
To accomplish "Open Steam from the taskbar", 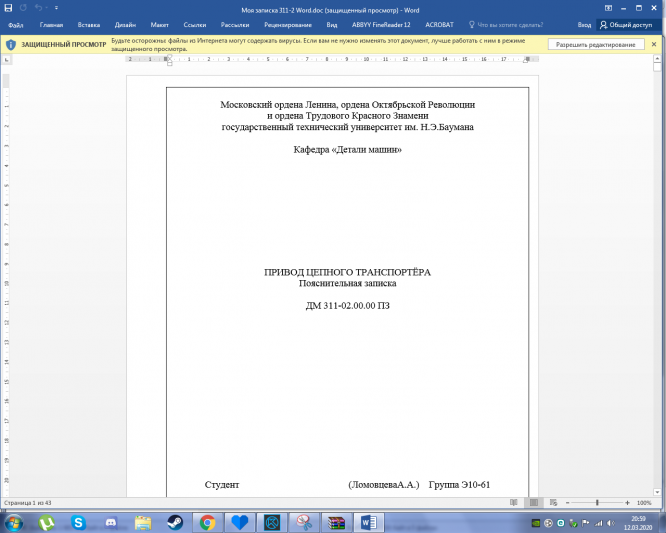I will coord(175,522).
